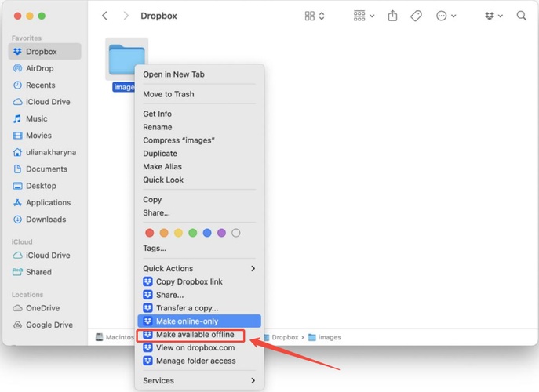Select Dropbox in sidebar Favorites
The image size is (539, 392).
tap(45, 52)
